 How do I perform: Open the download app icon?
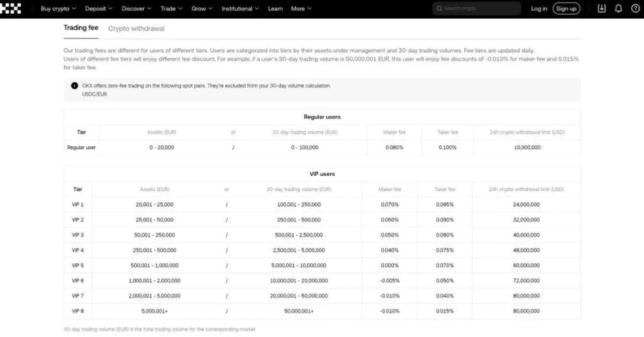point(601,9)
